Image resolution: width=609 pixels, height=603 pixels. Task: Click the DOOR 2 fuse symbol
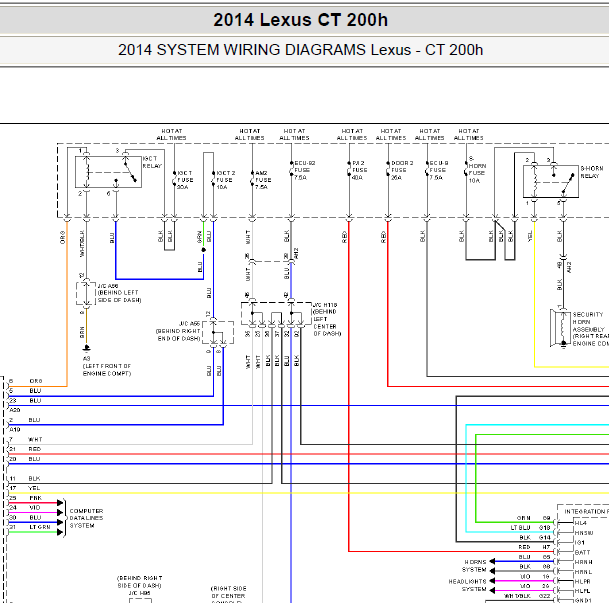(388, 169)
